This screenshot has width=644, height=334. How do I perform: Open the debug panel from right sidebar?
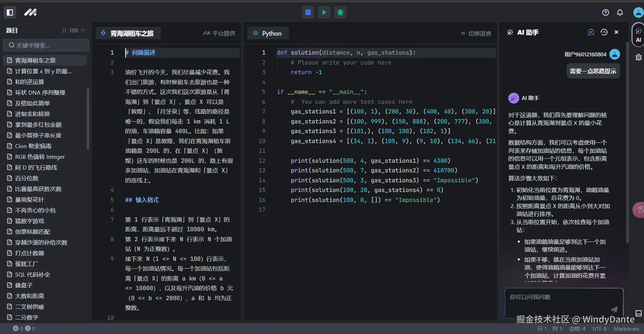point(638,57)
